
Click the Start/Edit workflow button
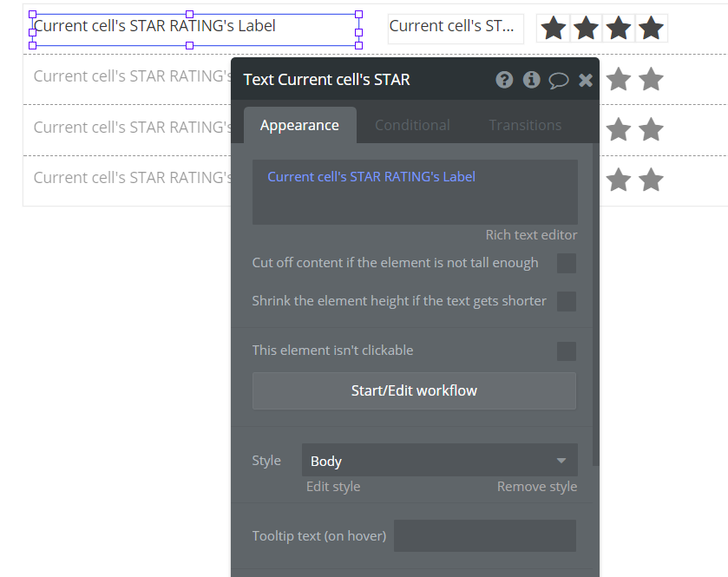414,390
